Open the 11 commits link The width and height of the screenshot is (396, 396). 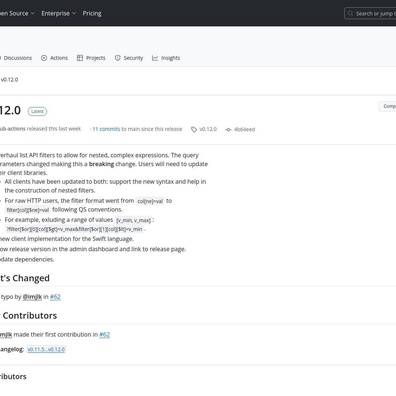point(106,129)
